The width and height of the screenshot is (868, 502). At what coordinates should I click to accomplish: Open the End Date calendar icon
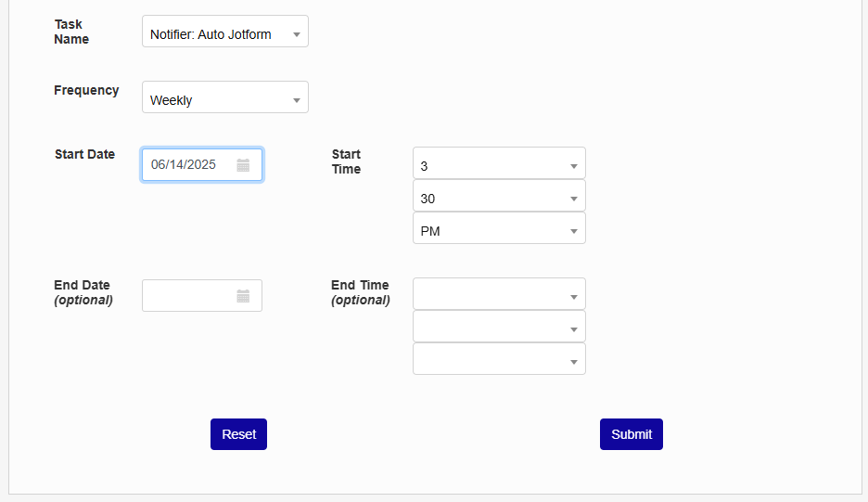click(x=243, y=296)
